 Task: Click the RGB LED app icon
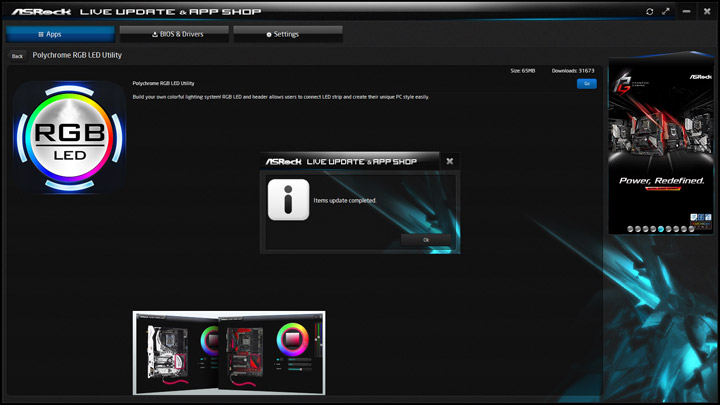[69, 137]
